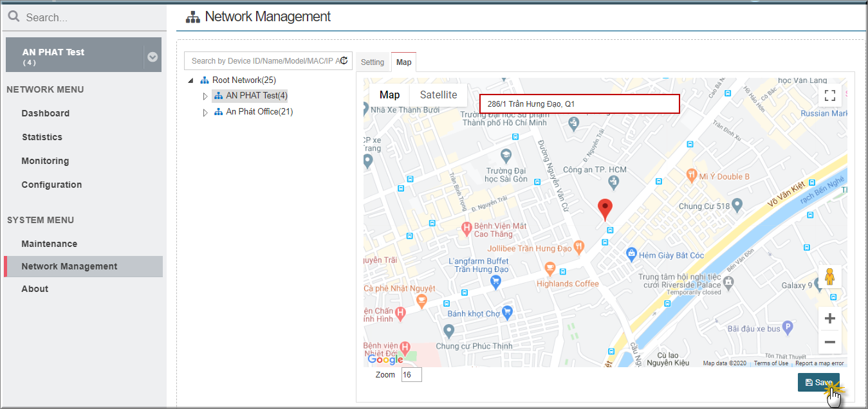Click the Hẻm Giày Bát Cóc shopping marker
Image resolution: width=868 pixels, height=409 pixels.
click(632, 255)
